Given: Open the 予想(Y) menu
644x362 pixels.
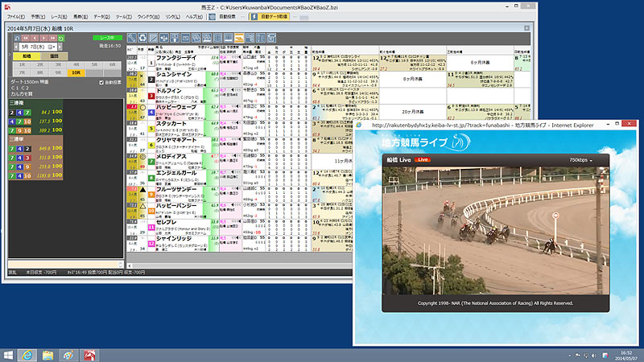Looking at the screenshot, I should point(38,17).
